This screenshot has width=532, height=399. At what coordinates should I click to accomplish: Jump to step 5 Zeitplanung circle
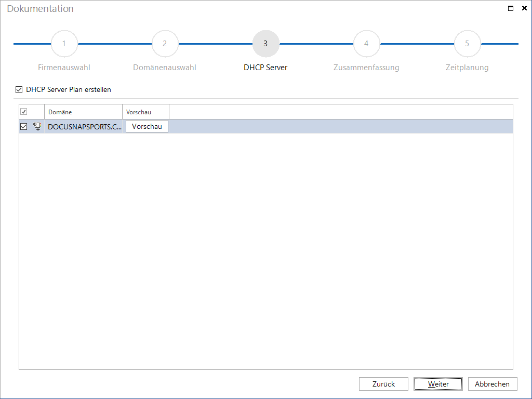(467, 44)
